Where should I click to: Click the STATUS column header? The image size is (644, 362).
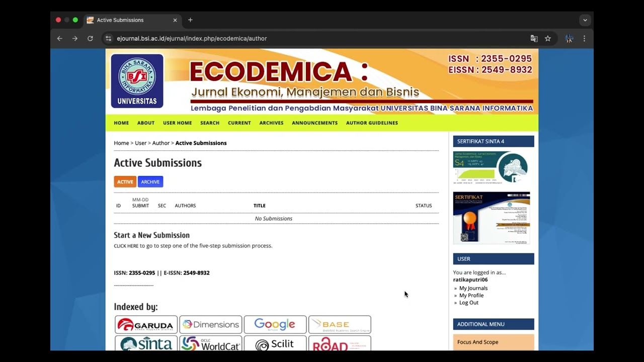(x=424, y=206)
